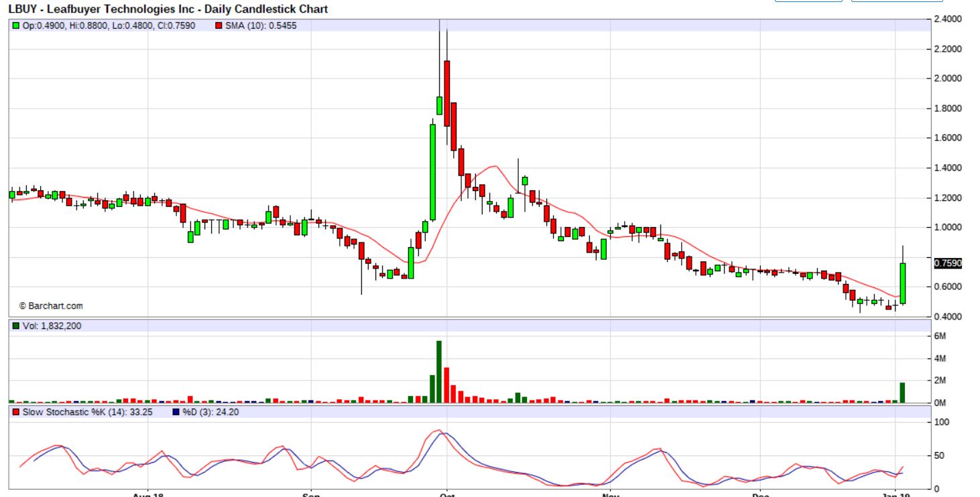
Task: Click the 1.4000 price axis label
Action: click(948, 168)
